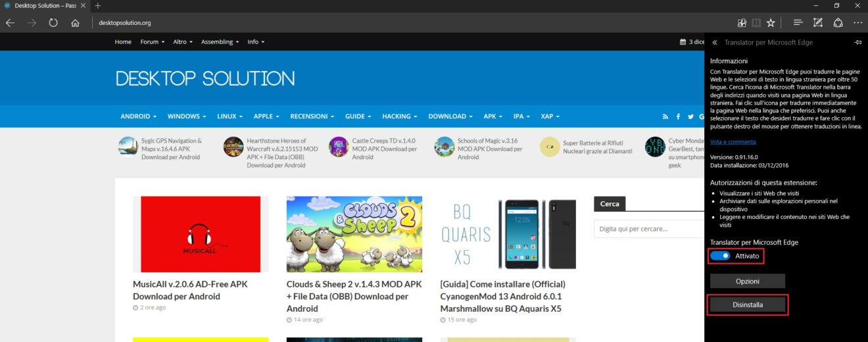868x342 pixels.
Task: Click the Disinstalla button
Action: (748, 305)
